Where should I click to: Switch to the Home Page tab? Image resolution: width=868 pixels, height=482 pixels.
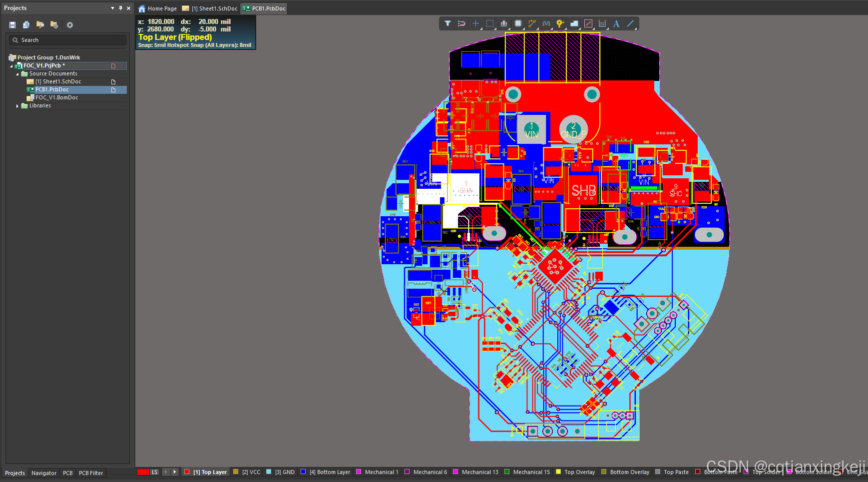point(157,8)
